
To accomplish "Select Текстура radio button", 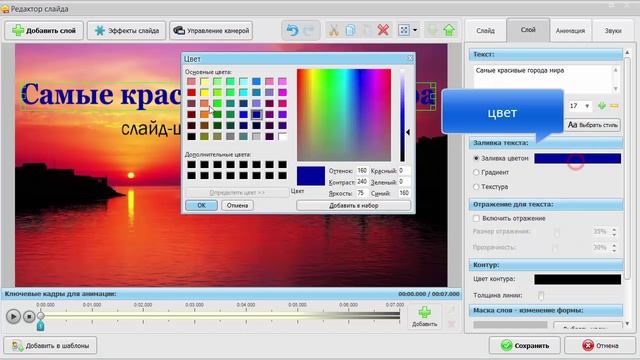I will coord(476,187).
